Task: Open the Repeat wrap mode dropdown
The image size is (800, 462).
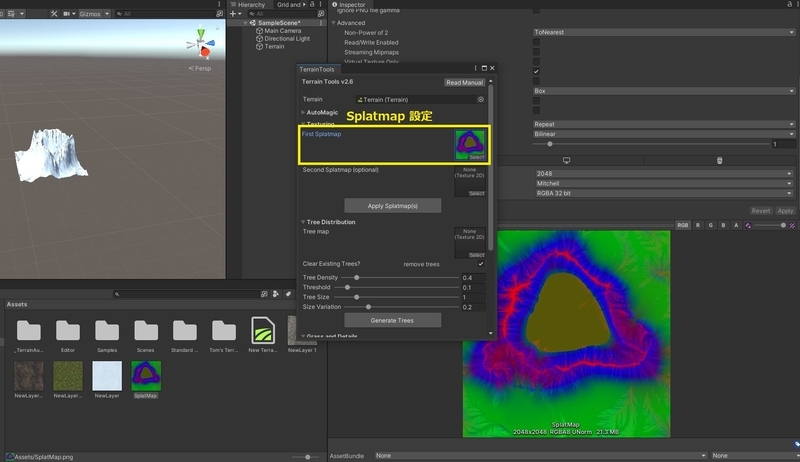Action: click(664, 124)
